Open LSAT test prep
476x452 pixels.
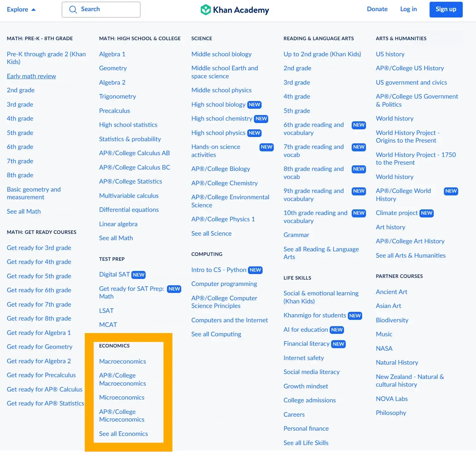pos(106,311)
